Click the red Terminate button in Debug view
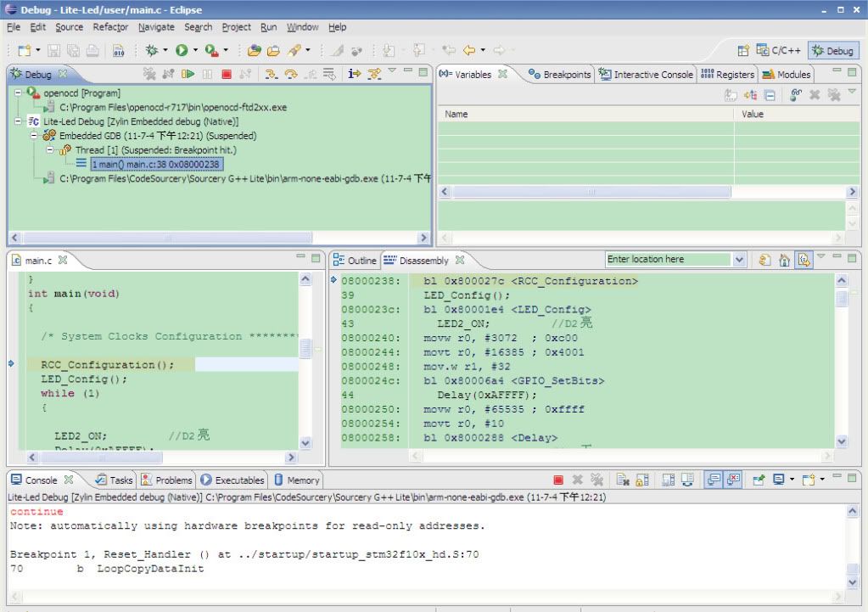This screenshot has height=612, width=868. pyautogui.click(x=226, y=75)
